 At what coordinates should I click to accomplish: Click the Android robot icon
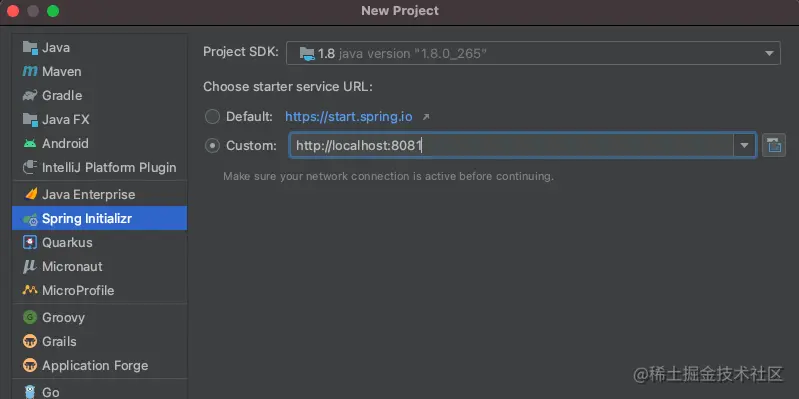tap(30, 144)
